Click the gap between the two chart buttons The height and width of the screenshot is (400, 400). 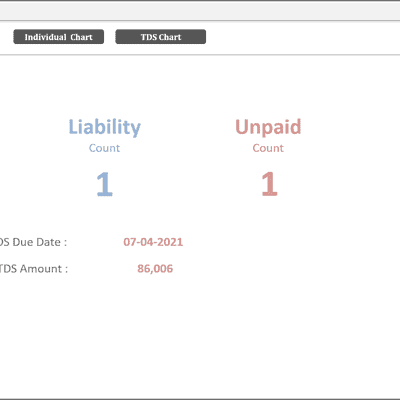click(110, 37)
